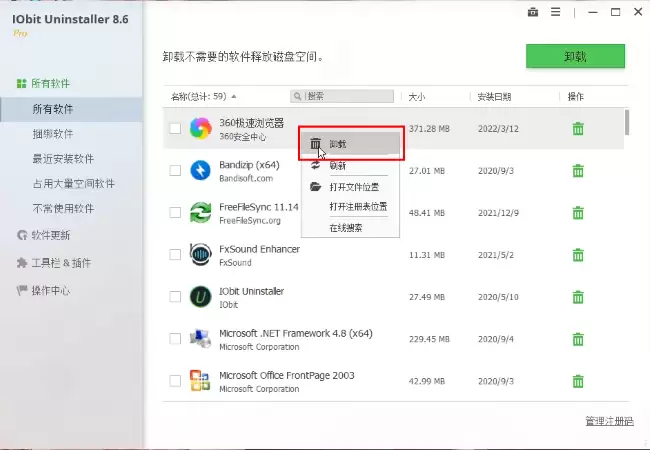Choose 在线搜索 in context menu

[346, 227]
